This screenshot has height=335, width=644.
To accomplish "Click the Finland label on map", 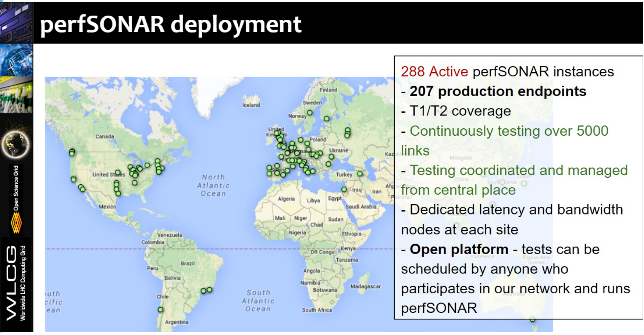I will pos(329,90).
